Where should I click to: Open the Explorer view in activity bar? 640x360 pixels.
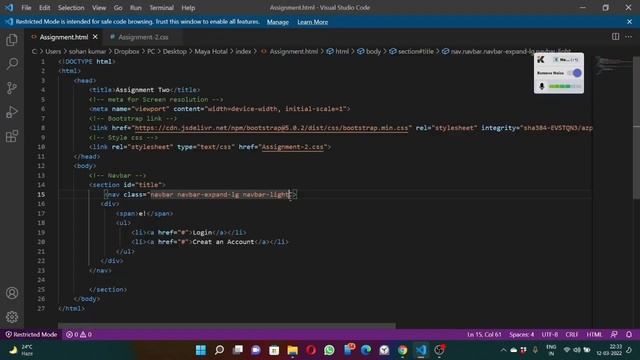pos(12,40)
